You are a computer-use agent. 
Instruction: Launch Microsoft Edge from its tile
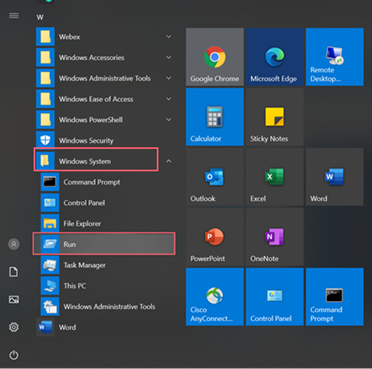[x=275, y=57]
